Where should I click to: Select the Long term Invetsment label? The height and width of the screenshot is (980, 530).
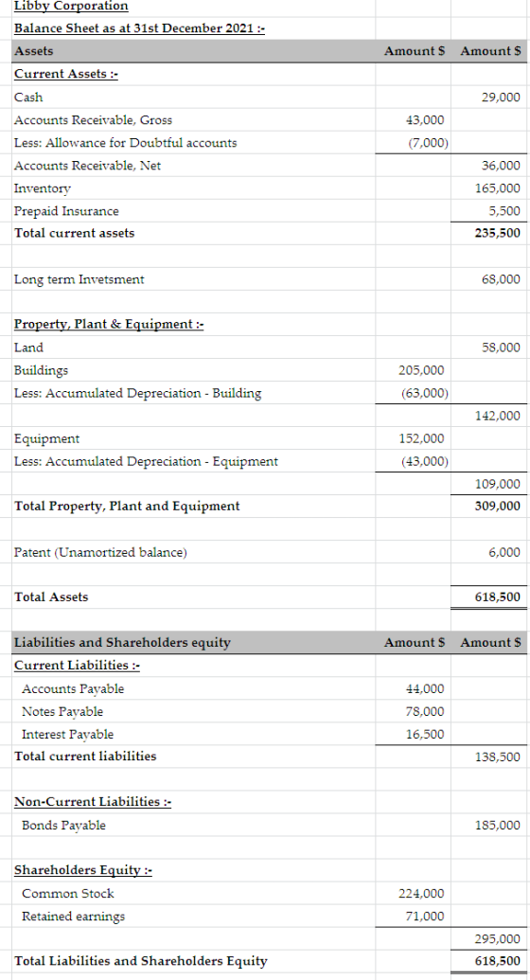(x=79, y=280)
